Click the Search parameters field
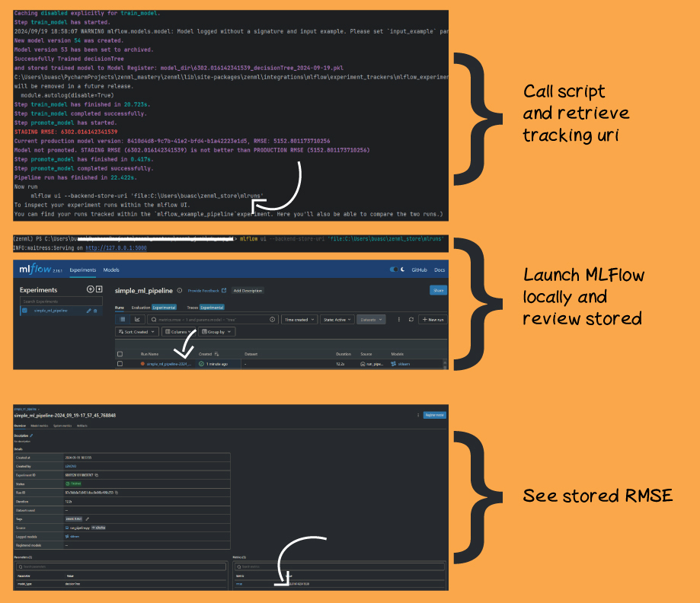Viewport: 700px width, 603px height. (121, 566)
